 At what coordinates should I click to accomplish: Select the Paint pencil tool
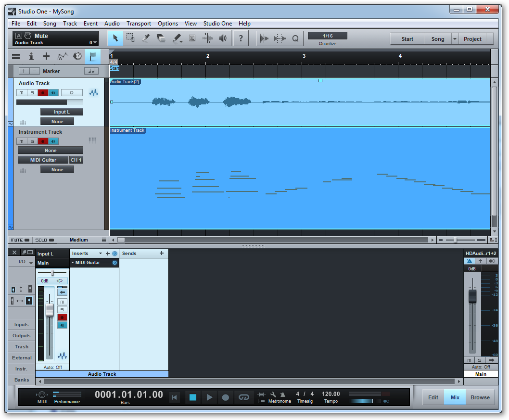coord(177,38)
